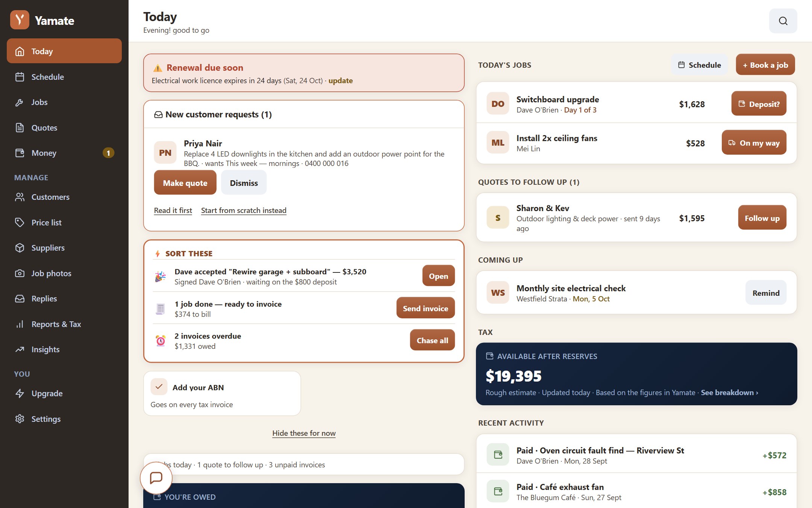This screenshot has height=508, width=812.
Task: Click the inbox icon beside New customer requests
Action: (158, 114)
